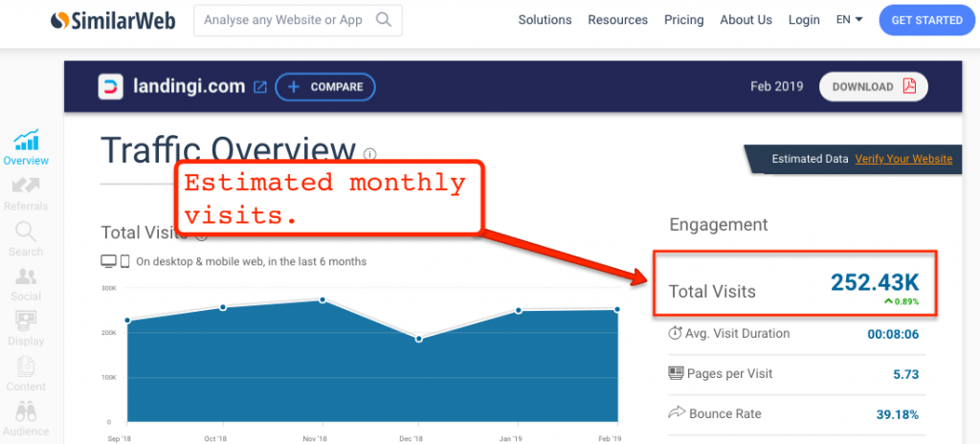Click the GET STARTED button
The image size is (980, 444).
(926, 20)
